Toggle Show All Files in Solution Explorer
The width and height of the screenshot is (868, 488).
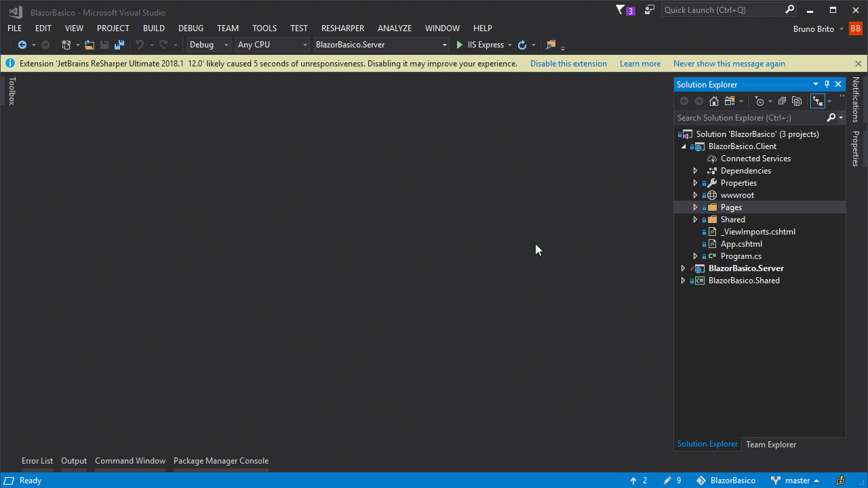pyautogui.click(x=797, y=101)
